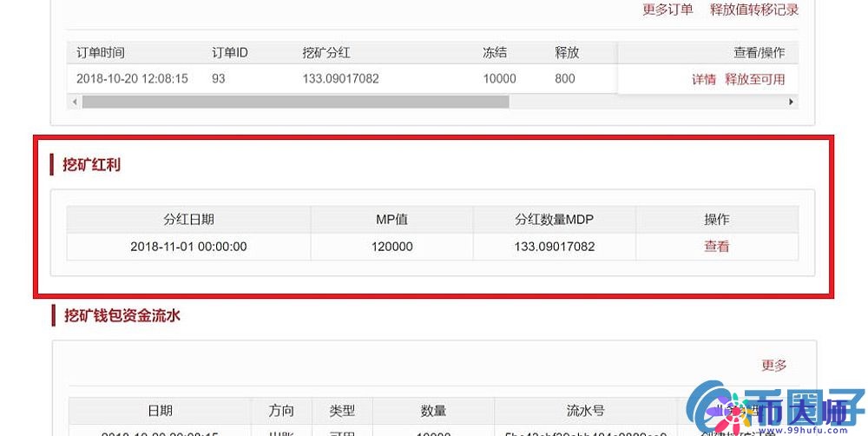Click dividend date 2018-11-01 00:00:00
This screenshot has height=436, width=868.
188,247
